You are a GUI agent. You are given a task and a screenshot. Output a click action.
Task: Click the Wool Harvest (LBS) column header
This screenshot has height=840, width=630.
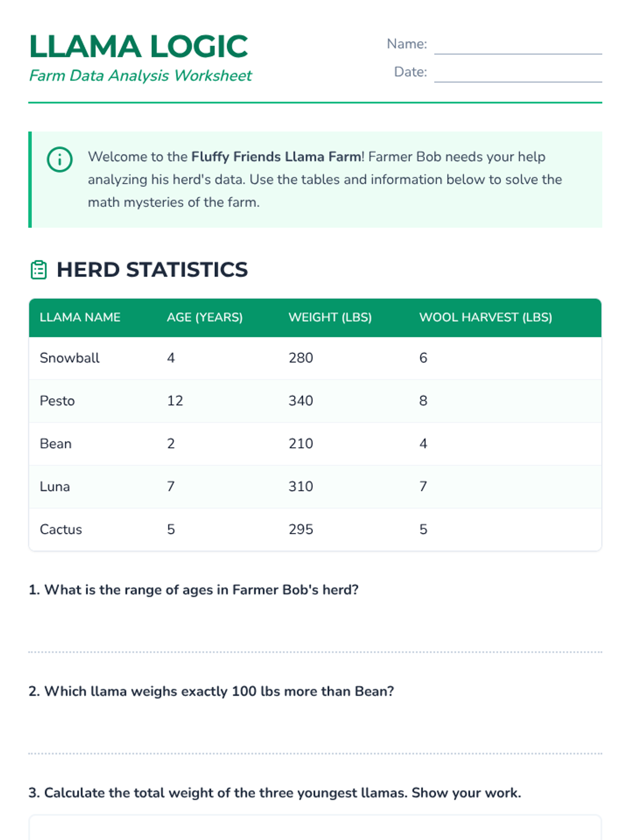point(485,317)
